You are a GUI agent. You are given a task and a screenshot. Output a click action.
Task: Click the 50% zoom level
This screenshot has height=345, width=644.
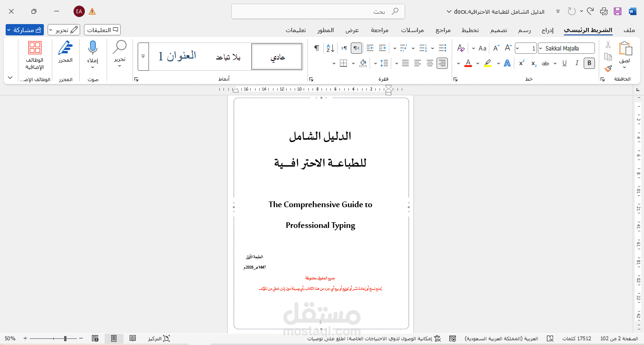pyautogui.click(x=10, y=338)
